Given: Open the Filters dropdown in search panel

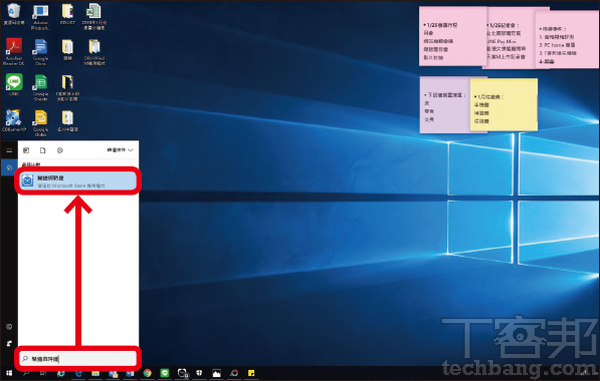Looking at the screenshot, I should [120, 150].
